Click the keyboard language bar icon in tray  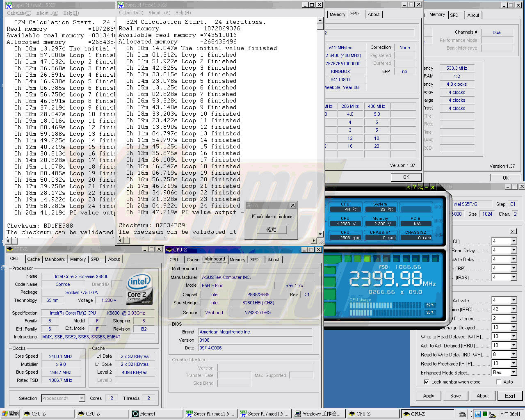[461, 414]
